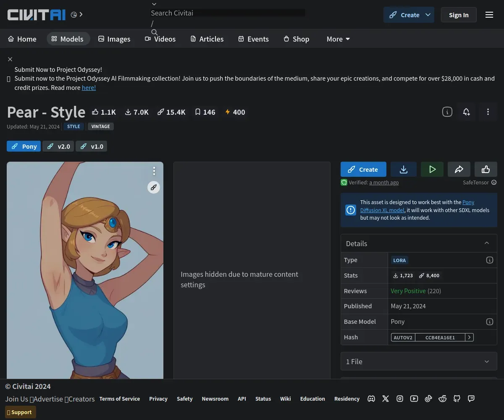Click the Sign In button
This screenshot has height=420, width=504.
click(458, 15)
